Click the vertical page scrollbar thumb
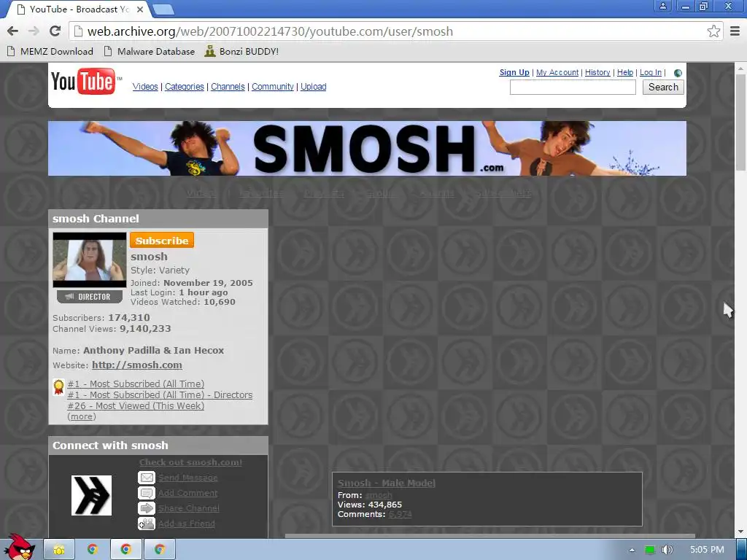This screenshot has height=560, width=747. click(740, 122)
